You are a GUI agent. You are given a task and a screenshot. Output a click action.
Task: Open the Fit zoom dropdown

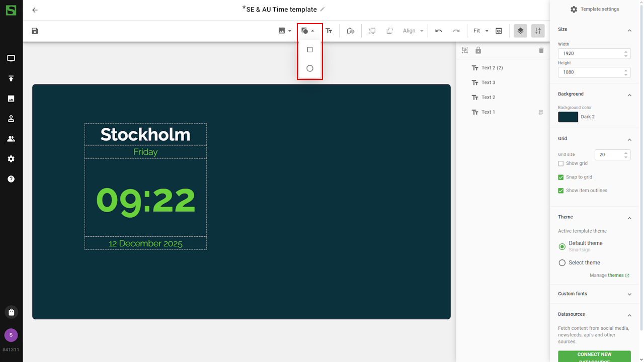[480, 31]
